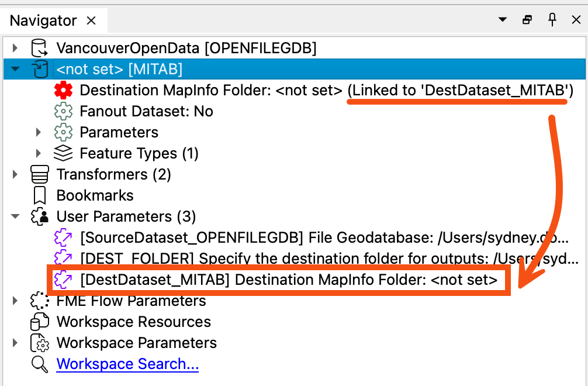Collapse the User Parameters section
The image size is (588, 386).
point(15,216)
